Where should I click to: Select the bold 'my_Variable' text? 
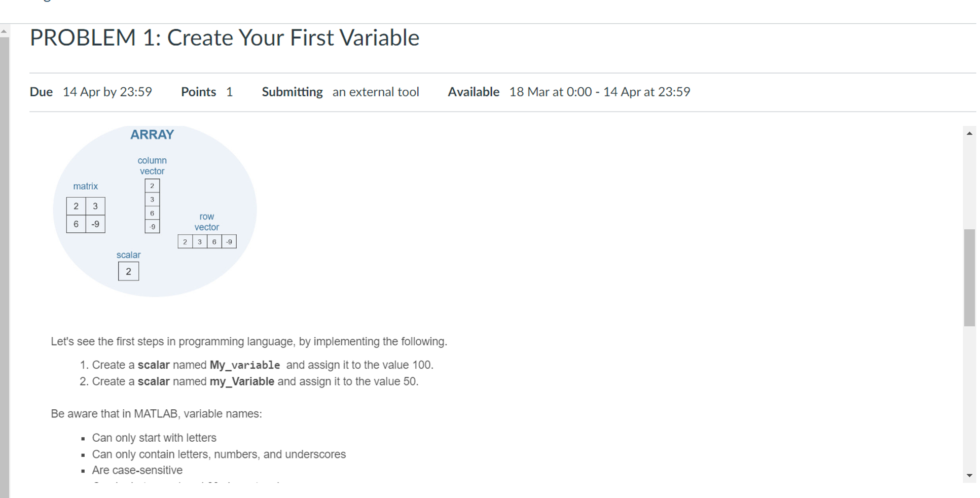tap(242, 381)
